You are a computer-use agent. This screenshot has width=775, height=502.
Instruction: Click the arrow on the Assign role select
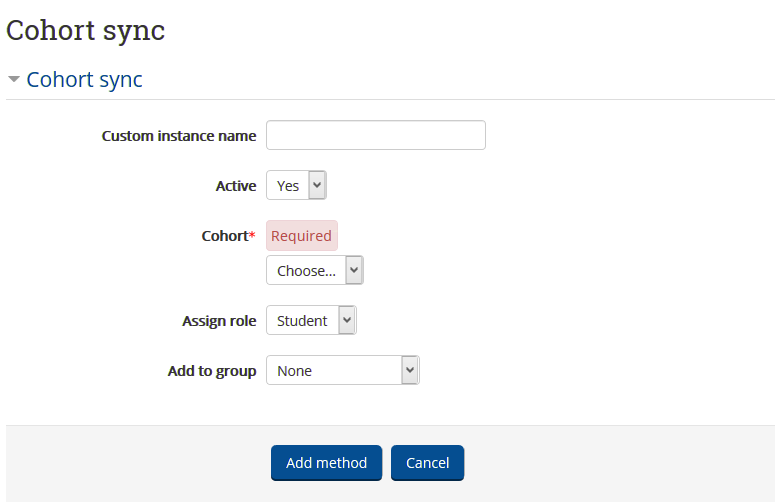tap(347, 320)
